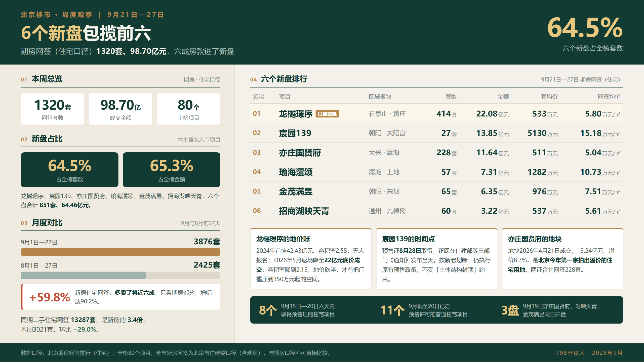
Task: Click the 2425套 value
Action: [207, 265]
